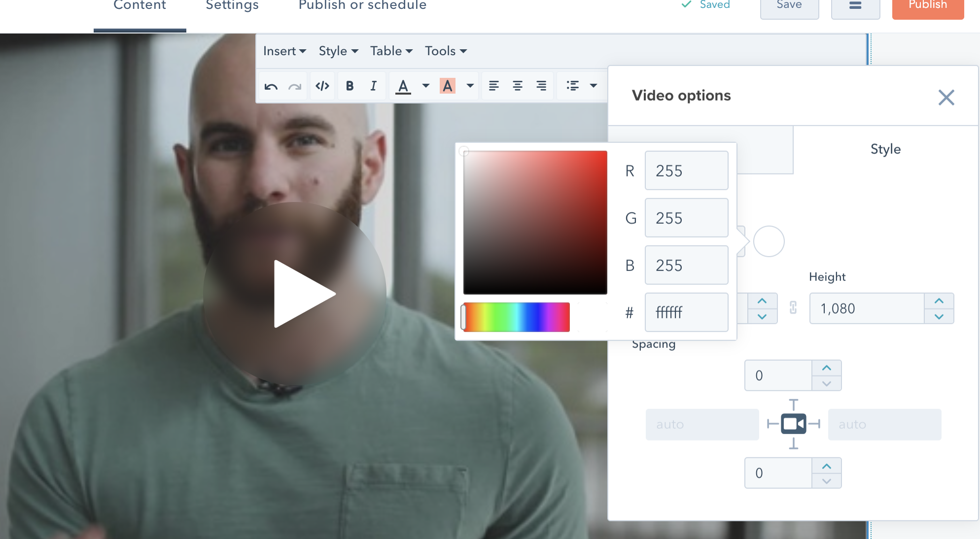The image size is (980, 539).
Task: Decrease the width value stepper
Action: 762,316
